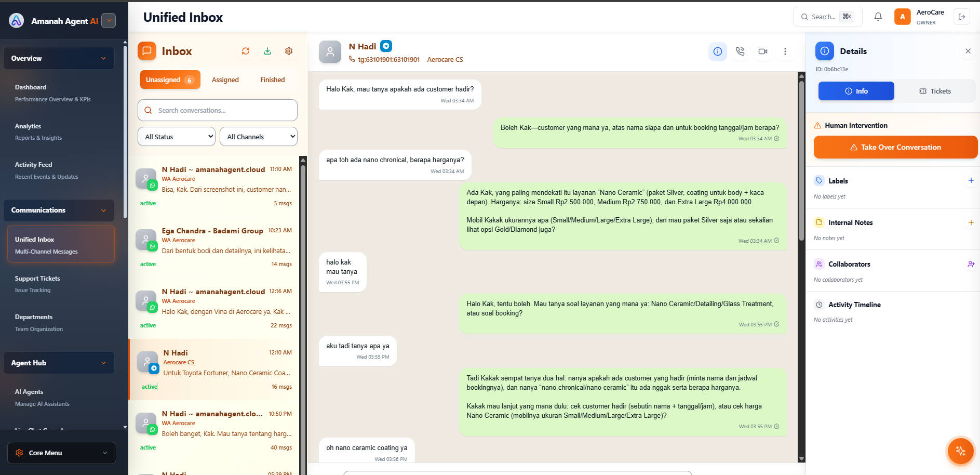980x475 pixels.
Task: Click the Take Over Conversation button
Action: point(895,147)
